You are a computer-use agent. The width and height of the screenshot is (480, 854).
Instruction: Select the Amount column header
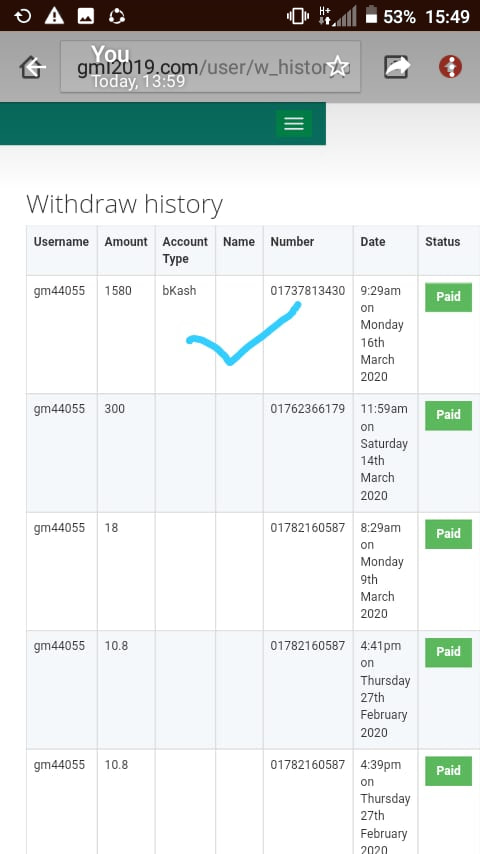coord(126,242)
